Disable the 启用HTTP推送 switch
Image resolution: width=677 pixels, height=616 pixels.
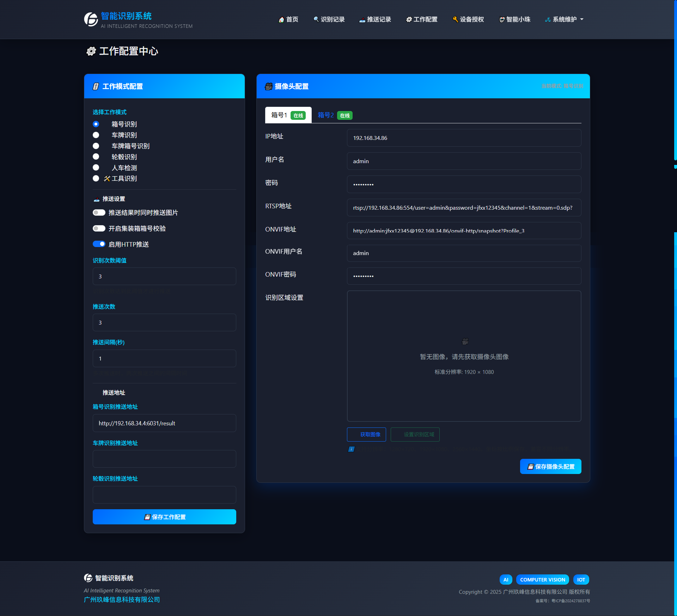(99, 244)
